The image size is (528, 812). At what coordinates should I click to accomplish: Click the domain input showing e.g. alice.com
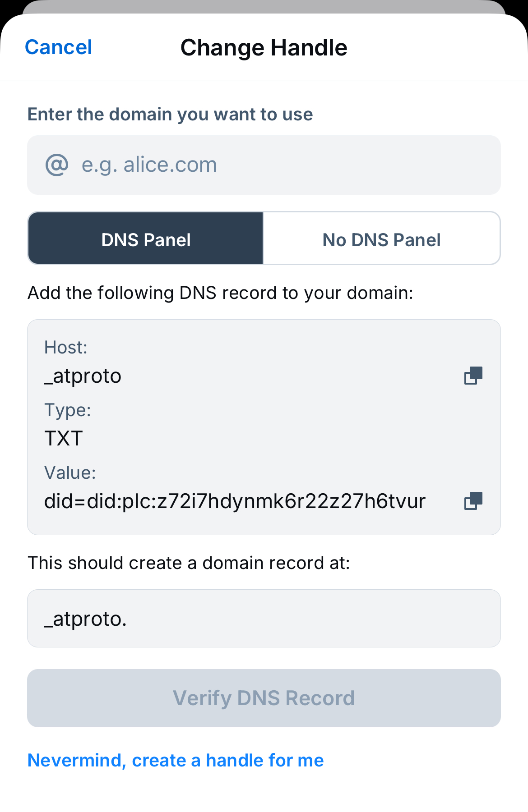[x=264, y=165]
